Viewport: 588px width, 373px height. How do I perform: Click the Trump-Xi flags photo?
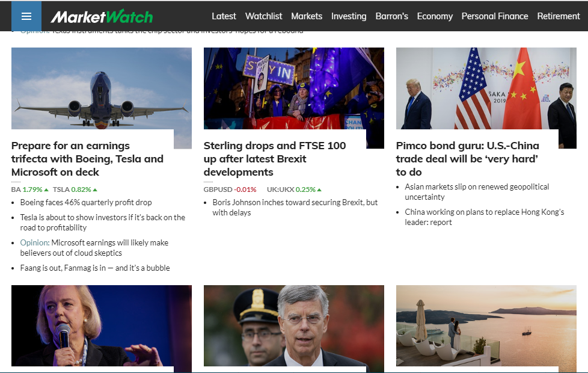pos(486,89)
